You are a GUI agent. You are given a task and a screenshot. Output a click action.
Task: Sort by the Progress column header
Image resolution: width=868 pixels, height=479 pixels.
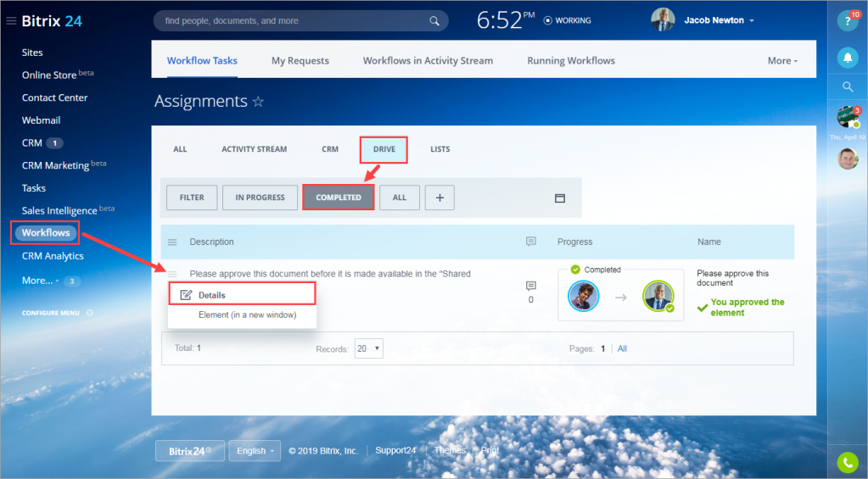(574, 242)
